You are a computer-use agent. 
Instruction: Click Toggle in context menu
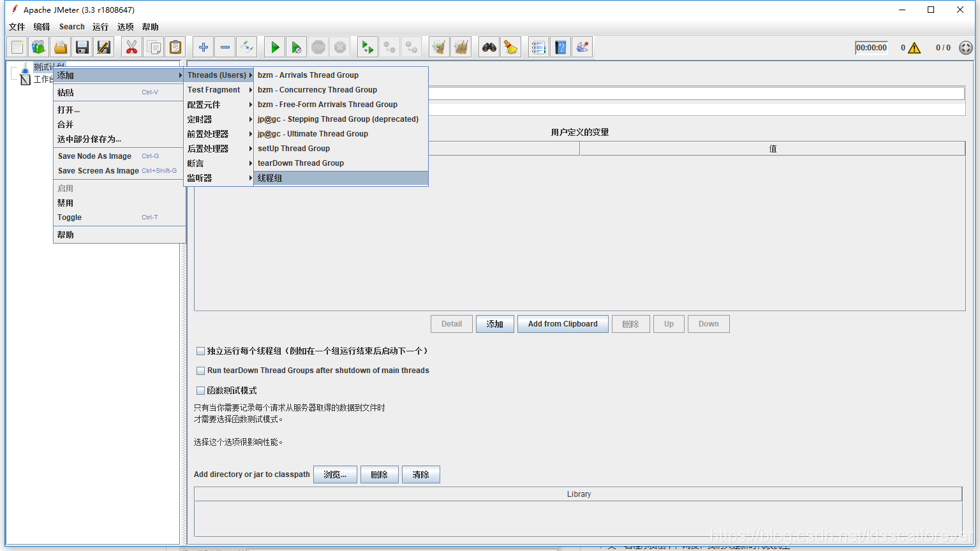119,217
